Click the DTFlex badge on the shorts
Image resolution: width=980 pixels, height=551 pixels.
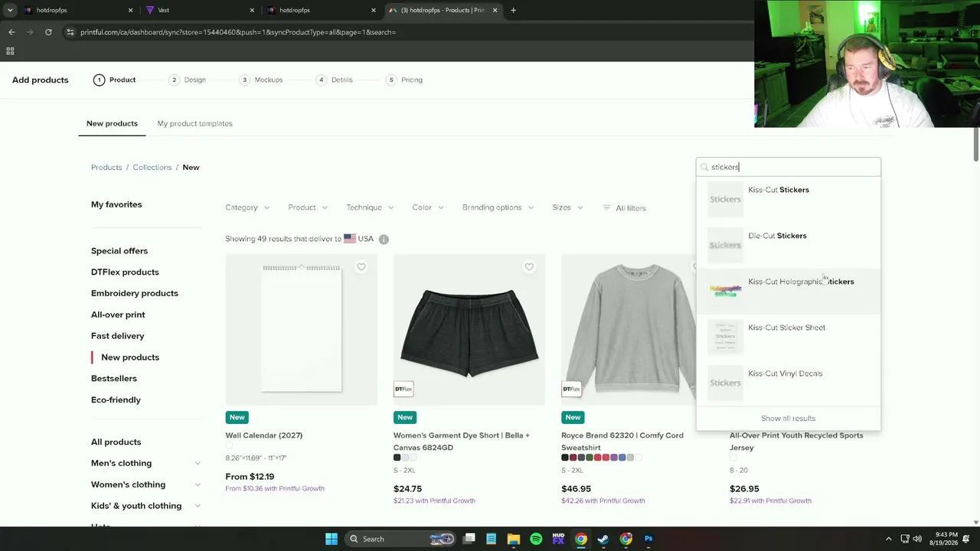(x=403, y=389)
